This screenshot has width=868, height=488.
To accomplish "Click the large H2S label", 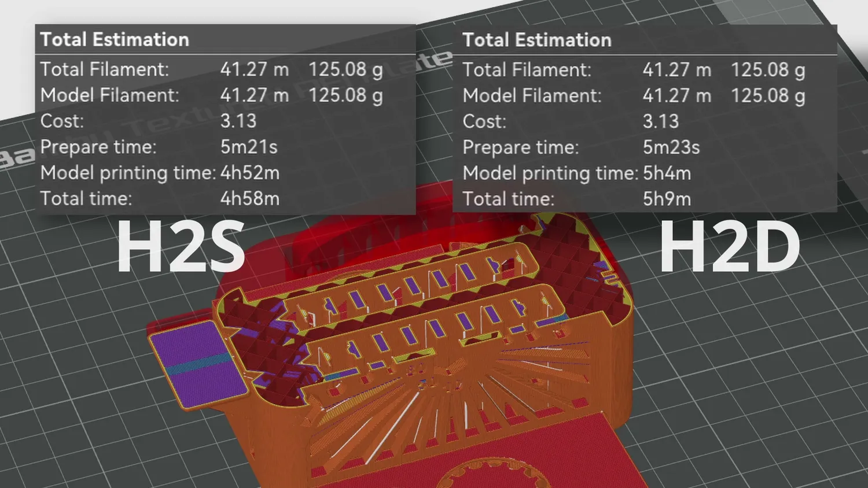I will pyautogui.click(x=181, y=247).
